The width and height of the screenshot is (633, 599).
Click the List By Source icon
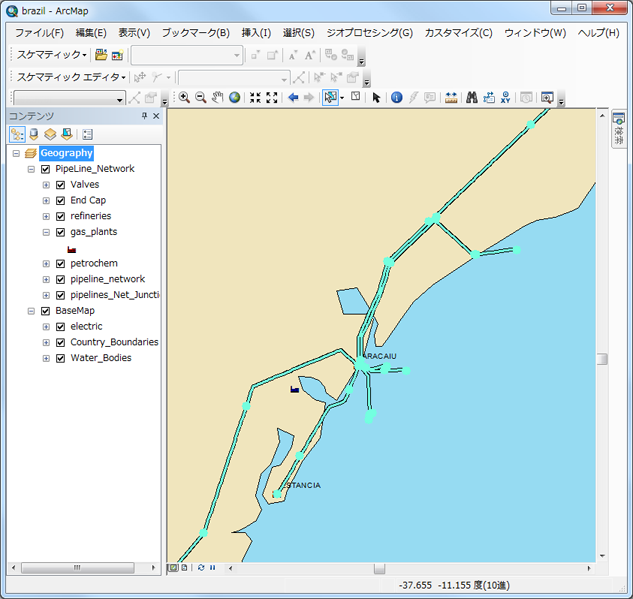(33, 134)
